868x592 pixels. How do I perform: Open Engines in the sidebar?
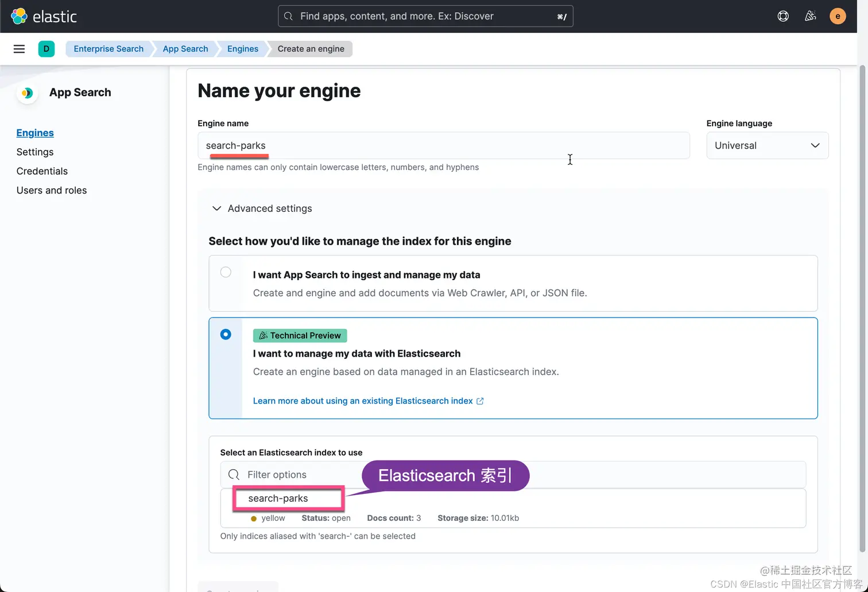(x=35, y=133)
